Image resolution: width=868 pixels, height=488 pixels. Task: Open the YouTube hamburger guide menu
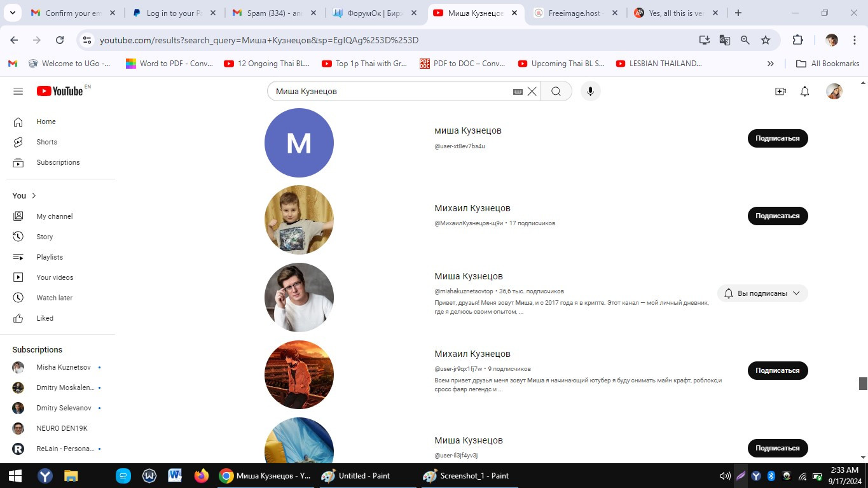(x=18, y=91)
